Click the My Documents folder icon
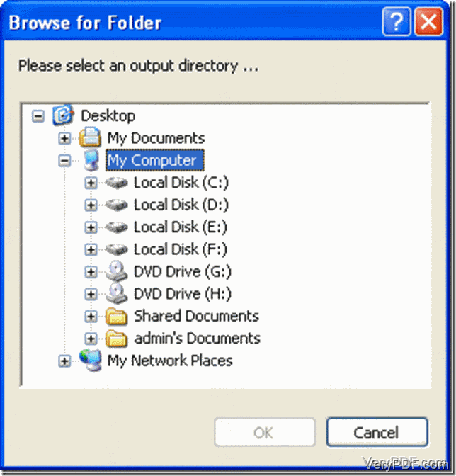Viewport: 456px width, 476px height. (x=90, y=138)
